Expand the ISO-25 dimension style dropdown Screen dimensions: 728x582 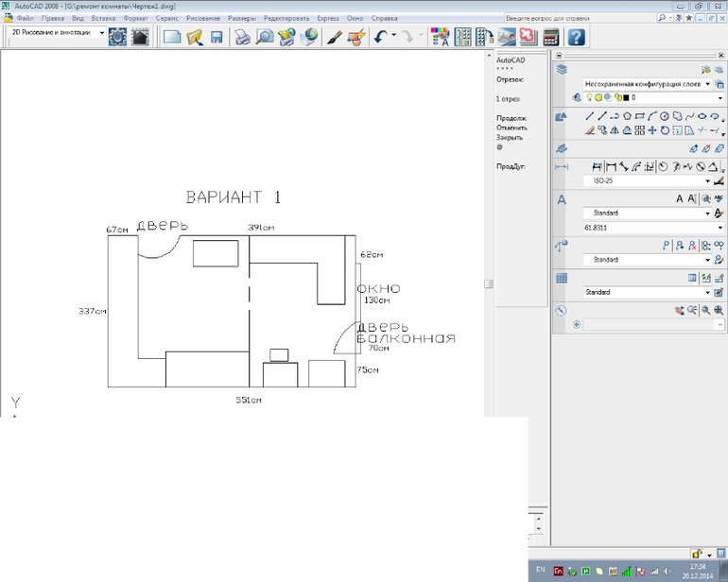tap(707, 180)
